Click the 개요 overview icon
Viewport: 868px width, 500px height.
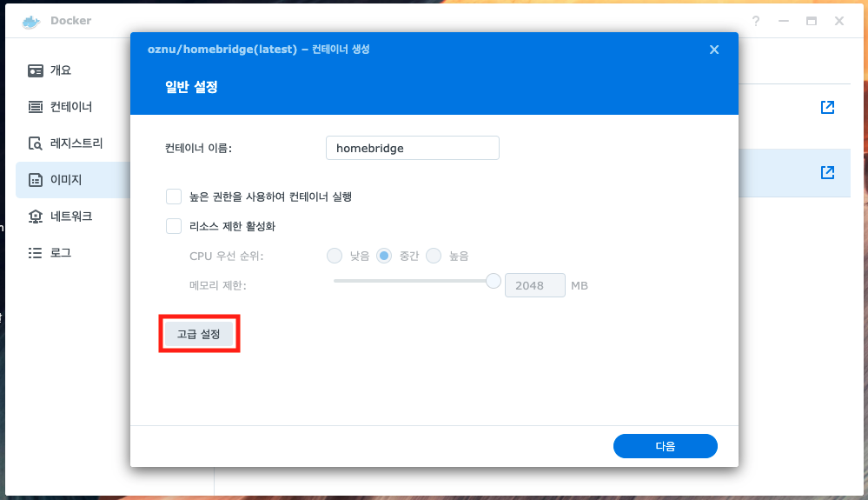tap(36, 71)
